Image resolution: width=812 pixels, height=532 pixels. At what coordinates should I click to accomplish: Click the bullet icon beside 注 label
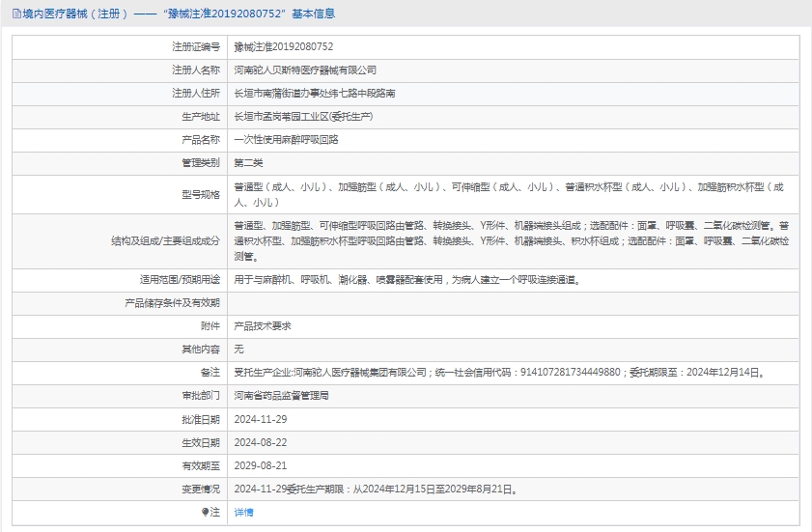pos(205,512)
